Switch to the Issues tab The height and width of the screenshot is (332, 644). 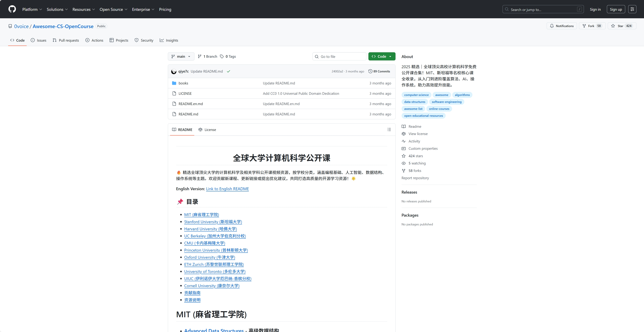pos(38,40)
